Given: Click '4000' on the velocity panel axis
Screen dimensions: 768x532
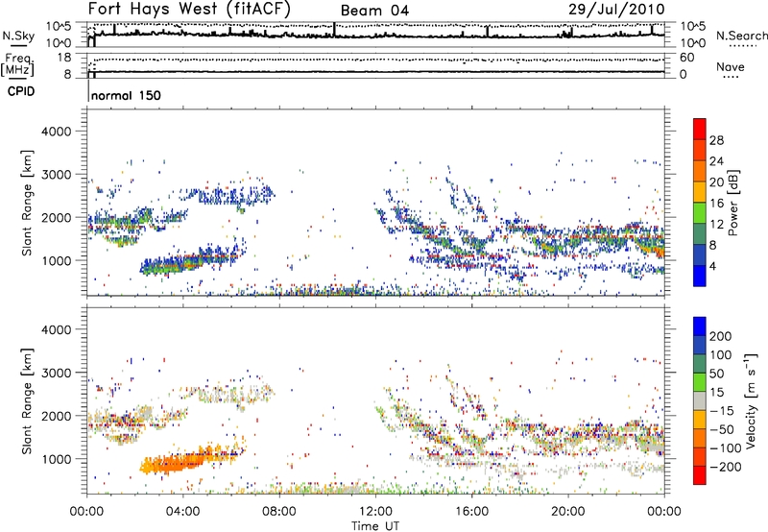Looking at the screenshot, I should pyautogui.click(x=57, y=329).
